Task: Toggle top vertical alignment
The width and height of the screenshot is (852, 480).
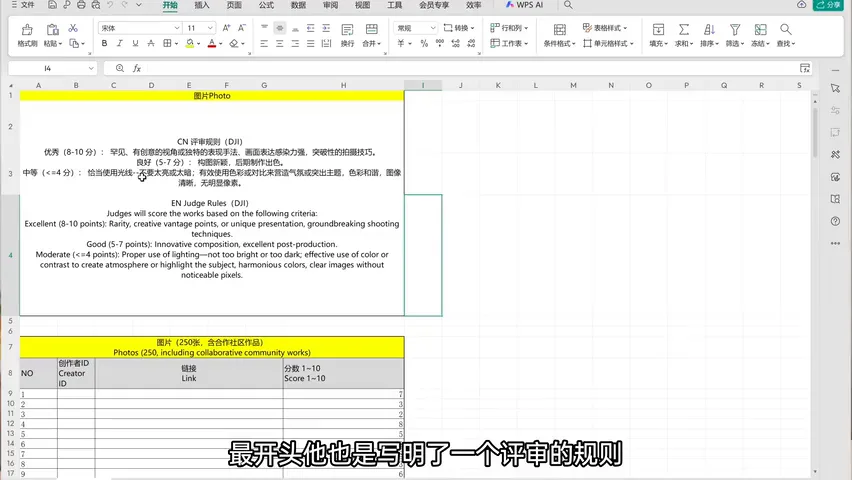Action: [264, 28]
